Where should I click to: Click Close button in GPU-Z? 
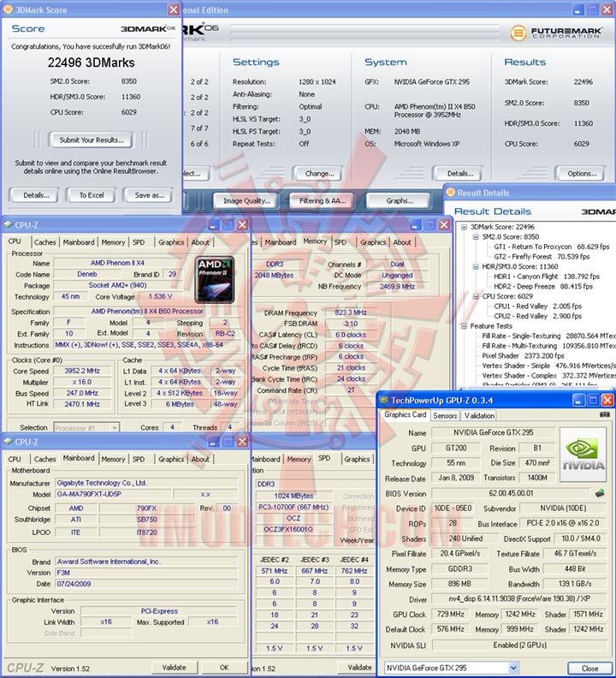point(589,668)
